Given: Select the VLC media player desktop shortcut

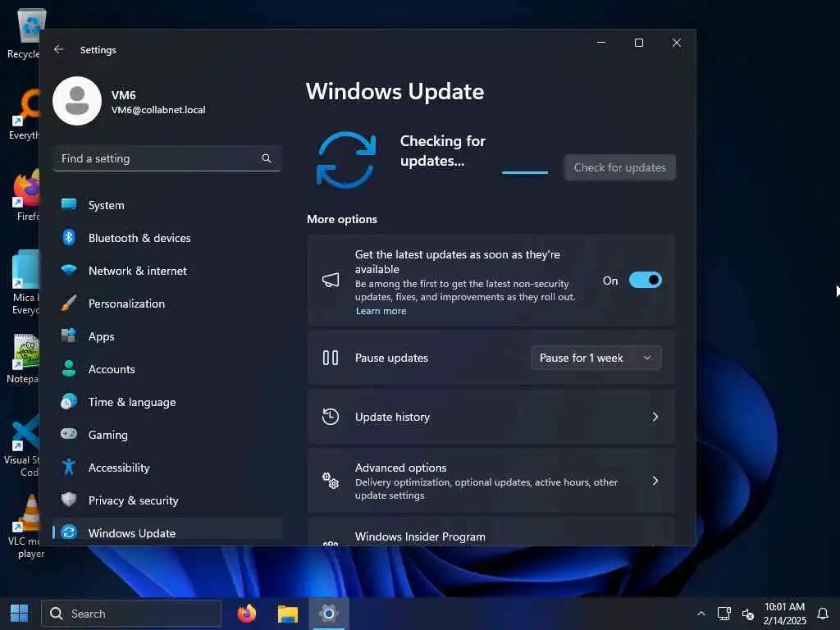Looking at the screenshot, I should tap(25, 526).
